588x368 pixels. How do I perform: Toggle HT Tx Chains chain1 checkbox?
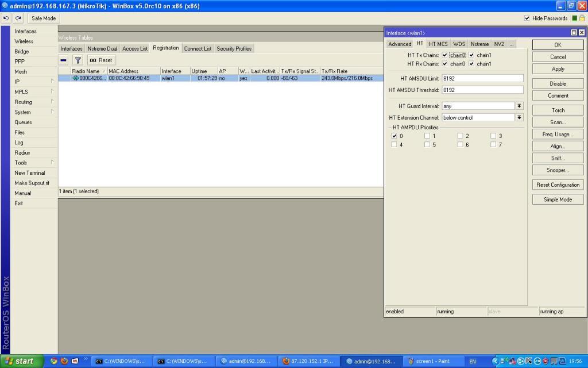(472, 55)
